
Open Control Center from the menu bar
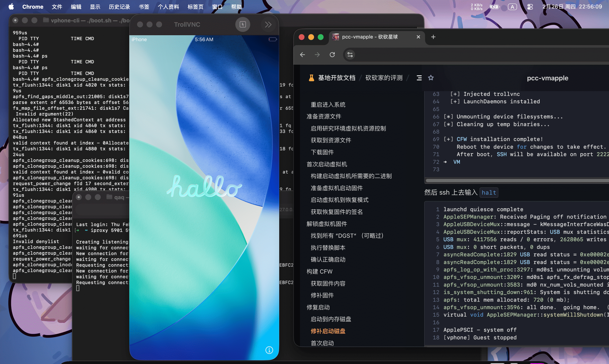point(530,7)
